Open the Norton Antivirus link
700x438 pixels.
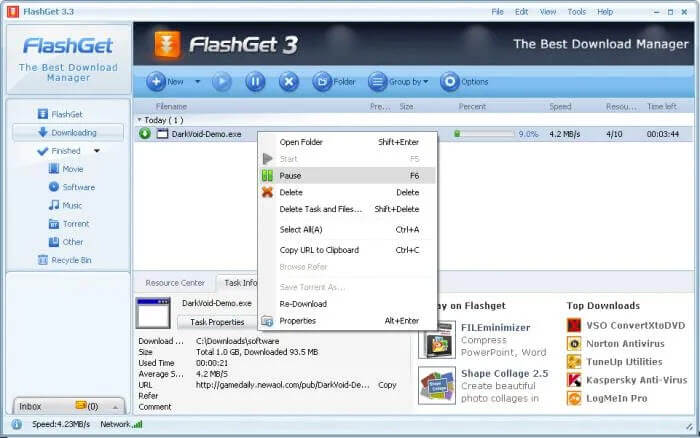pos(625,344)
